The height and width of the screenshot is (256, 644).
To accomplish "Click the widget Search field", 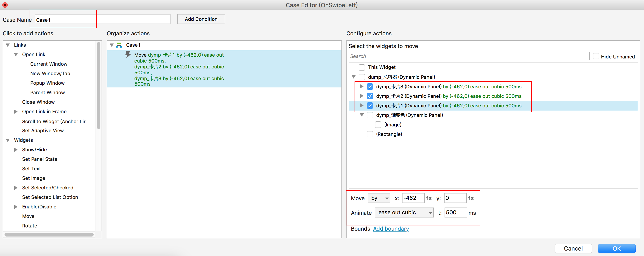I will tap(469, 56).
